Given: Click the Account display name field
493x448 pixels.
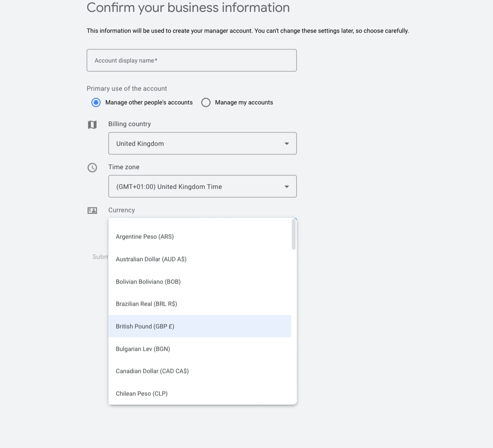Looking at the screenshot, I should pyautogui.click(x=192, y=61).
